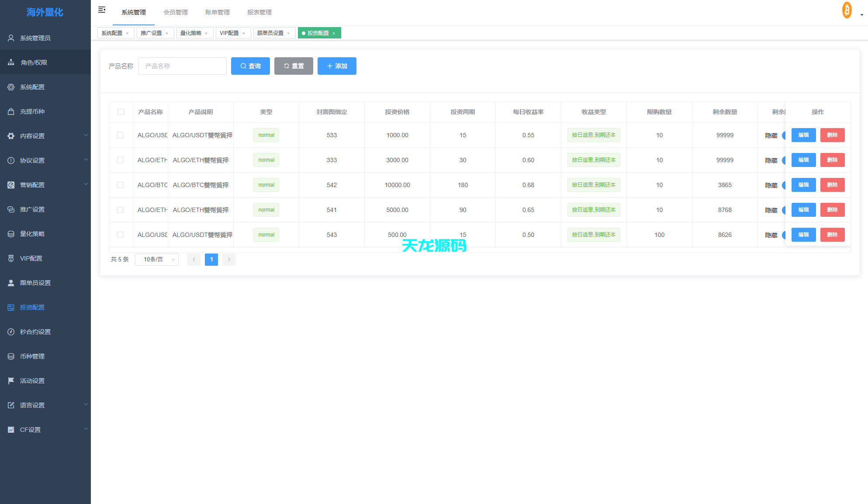The image size is (868, 504).
Task: Click 删除 for the 500.00 priced row
Action: coord(832,235)
